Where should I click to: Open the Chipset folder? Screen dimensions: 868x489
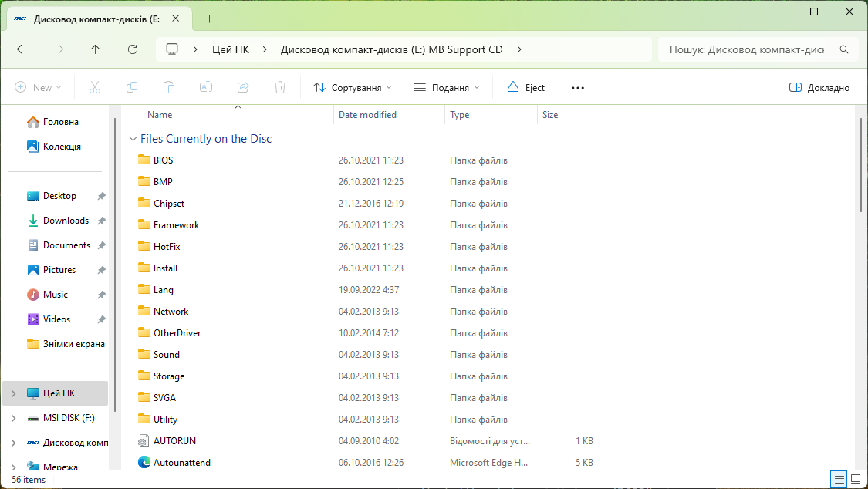(169, 203)
